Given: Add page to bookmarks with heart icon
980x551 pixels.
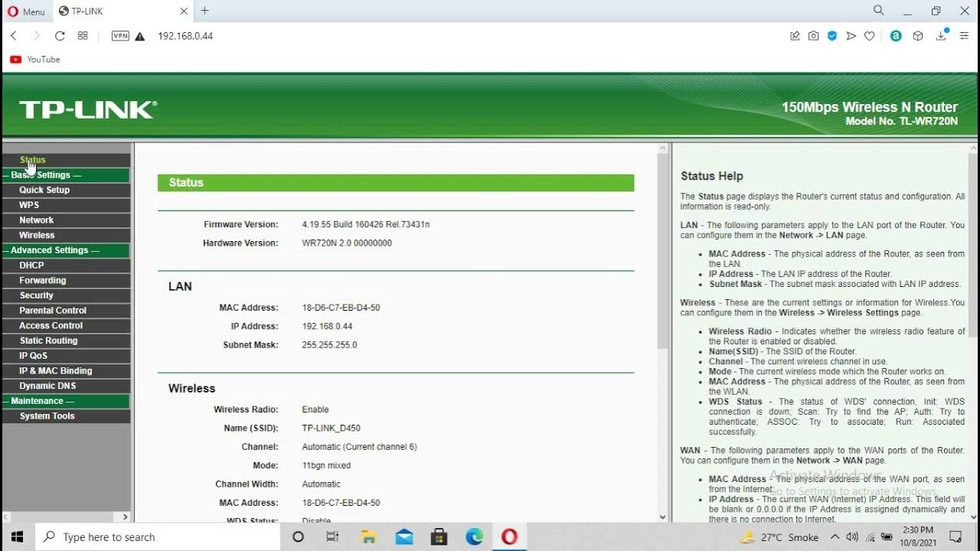Looking at the screenshot, I should 869,36.
